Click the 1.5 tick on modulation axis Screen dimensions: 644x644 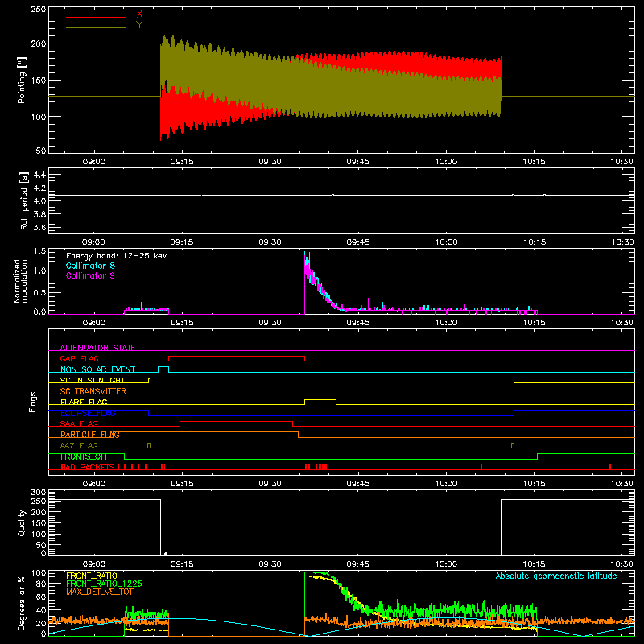39,251
